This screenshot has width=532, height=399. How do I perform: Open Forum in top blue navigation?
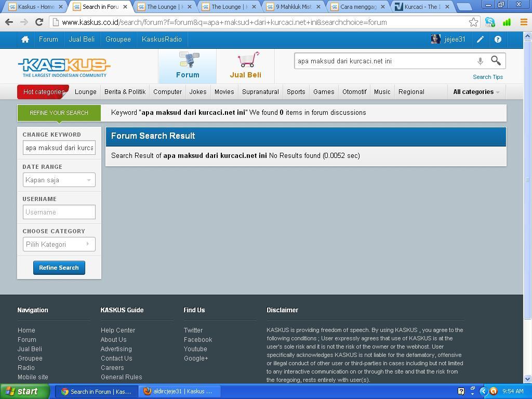coord(48,39)
